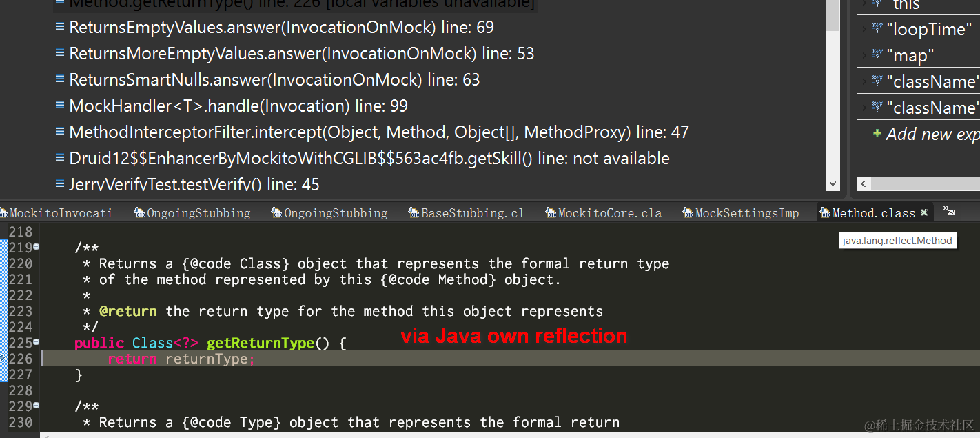980x438 pixels.
Task: Expand the "loopTime" watch expression
Action: [x=864, y=29]
